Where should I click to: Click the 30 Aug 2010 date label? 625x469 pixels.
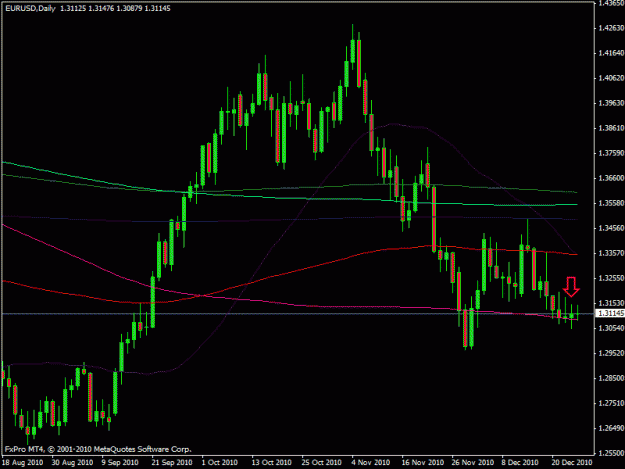coord(72,463)
